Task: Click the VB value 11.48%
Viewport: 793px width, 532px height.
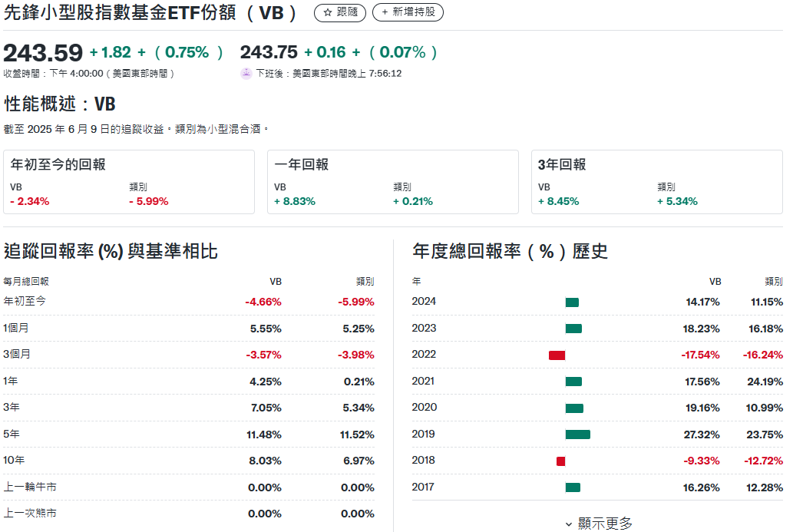Action: click(x=264, y=435)
